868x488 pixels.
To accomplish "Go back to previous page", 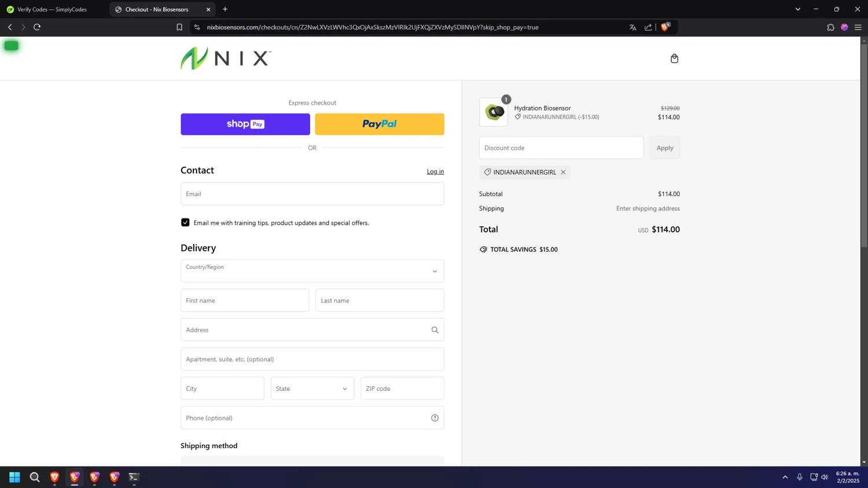I will pyautogui.click(x=10, y=27).
